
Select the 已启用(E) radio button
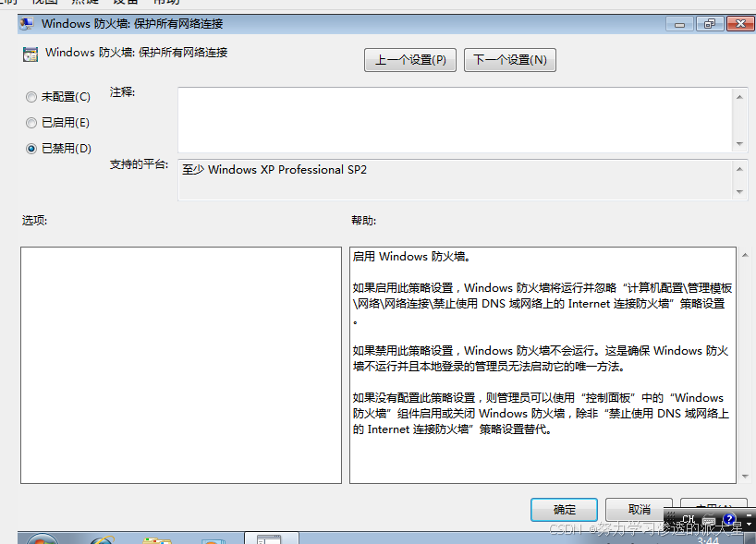tap(31, 123)
